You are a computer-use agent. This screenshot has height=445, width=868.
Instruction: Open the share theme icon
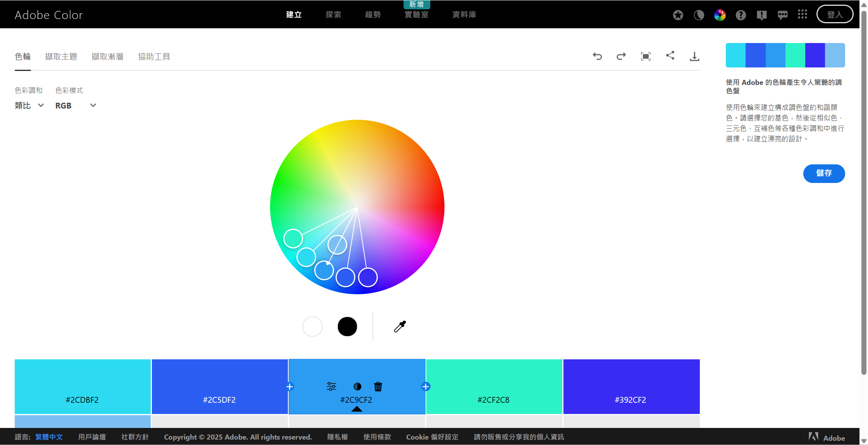click(x=670, y=55)
